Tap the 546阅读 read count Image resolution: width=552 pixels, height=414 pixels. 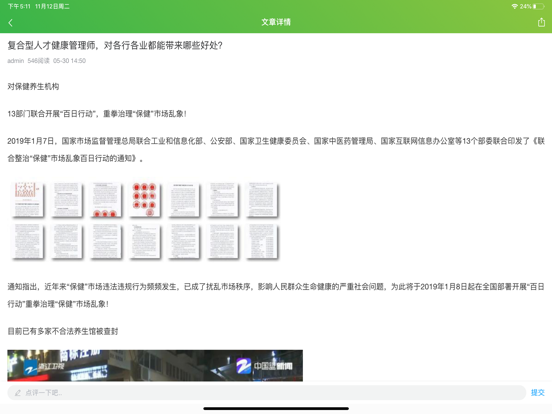coord(38,61)
